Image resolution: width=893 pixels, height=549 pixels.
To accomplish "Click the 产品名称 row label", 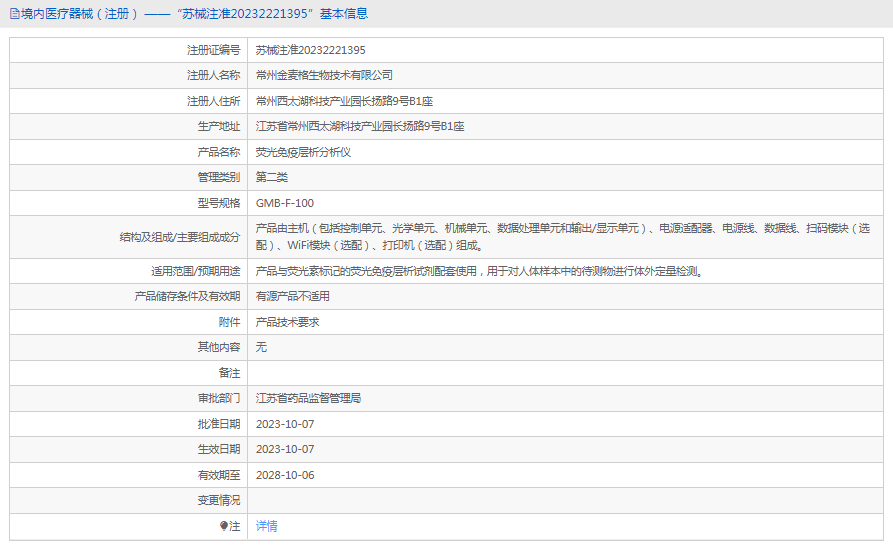I will click(219, 152).
